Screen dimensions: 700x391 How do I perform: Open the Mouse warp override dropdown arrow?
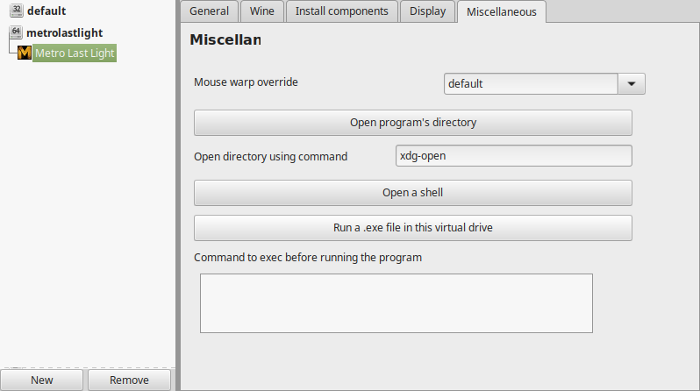point(631,84)
